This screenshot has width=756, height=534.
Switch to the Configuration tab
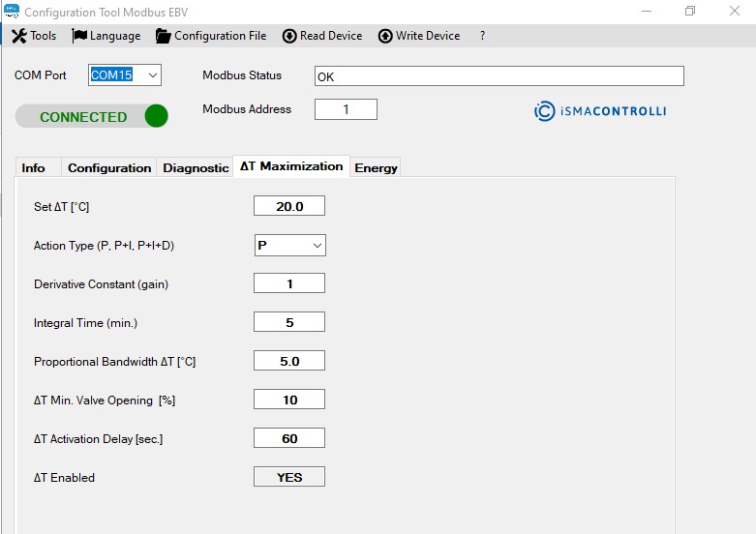click(109, 167)
